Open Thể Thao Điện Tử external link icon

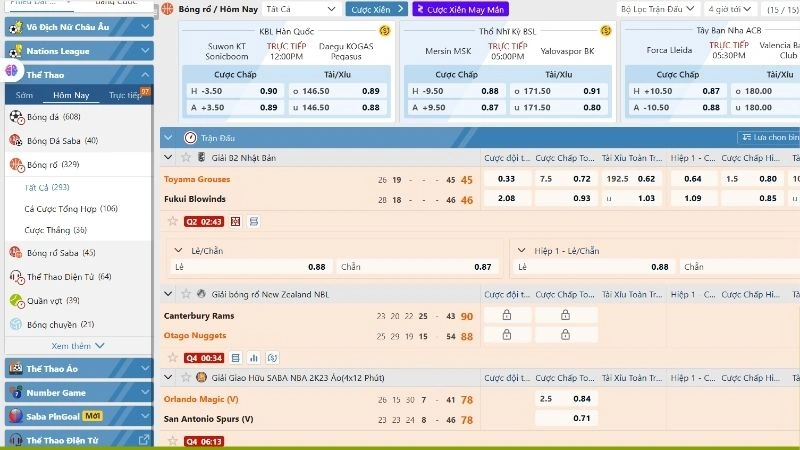coord(144,439)
